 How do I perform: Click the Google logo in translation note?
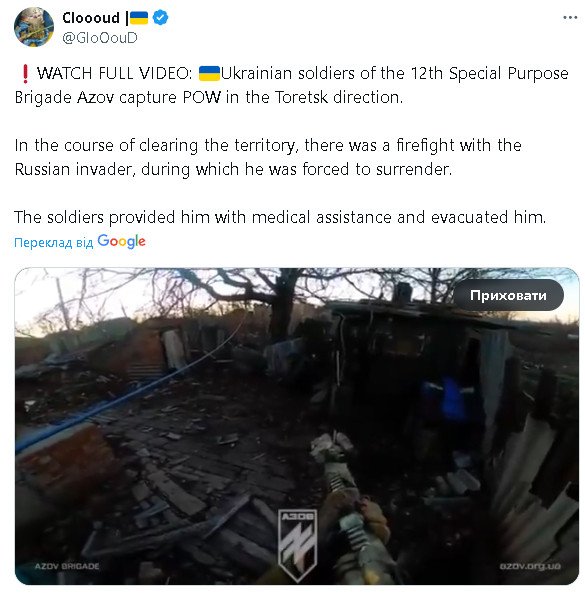click(122, 241)
